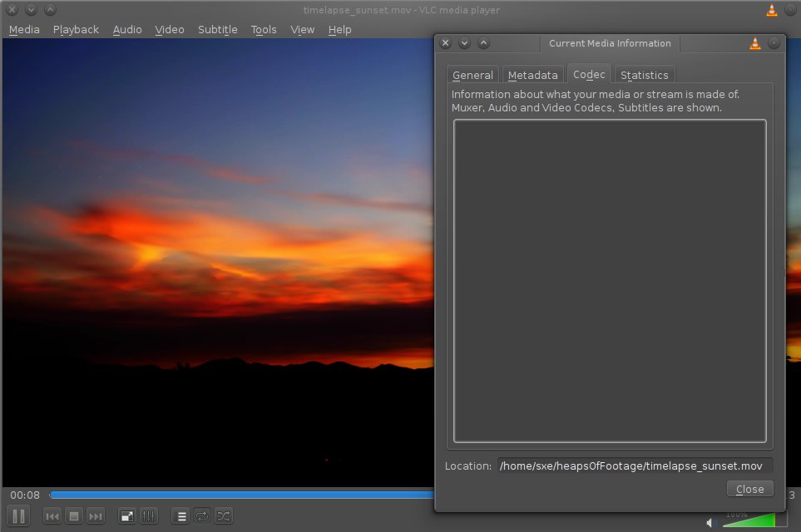Toggle loop repeat mode
Image resolution: width=801 pixels, height=532 pixels.
(202, 516)
